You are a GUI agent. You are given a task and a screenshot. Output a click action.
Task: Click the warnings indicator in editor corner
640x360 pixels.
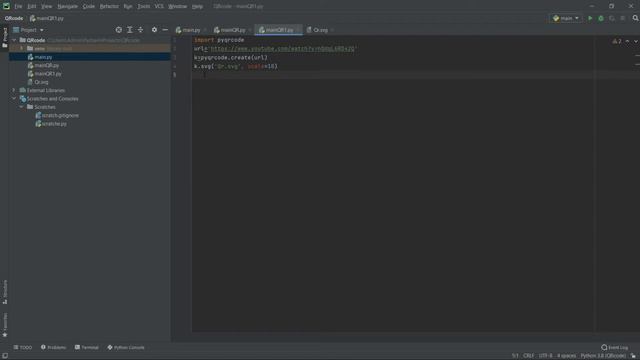click(617, 41)
